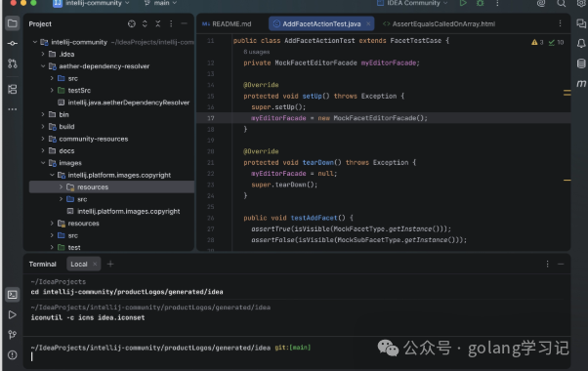The width and height of the screenshot is (588, 371).
Task: Close the AddFacetActionTest.java tab
Action: point(368,24)
